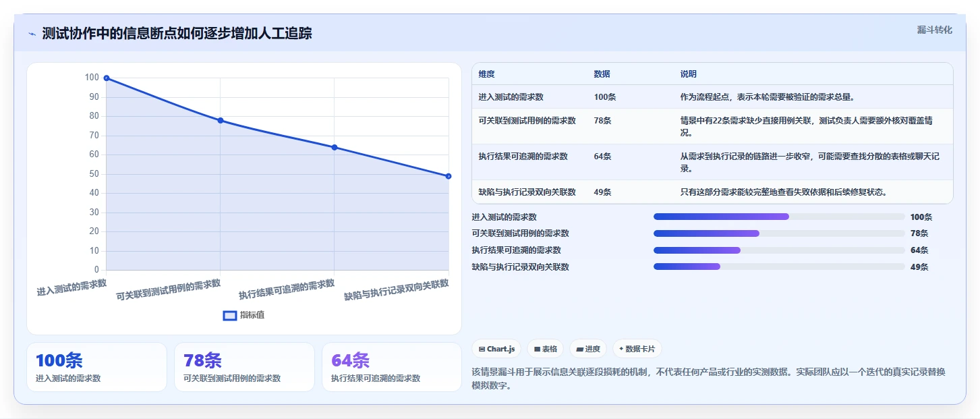Click table value 100条
The width and height of the screenshot is (980, 419).
pos(605,97)
